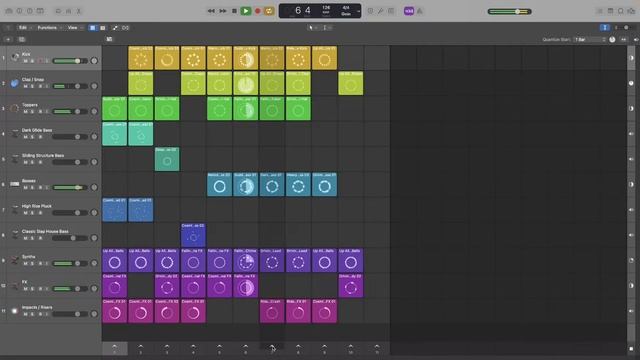This screenshot has height=360, width=640.
Task: Trigger the Sliding Structure Bass loop cell
Action: click(x=167, y=159)
